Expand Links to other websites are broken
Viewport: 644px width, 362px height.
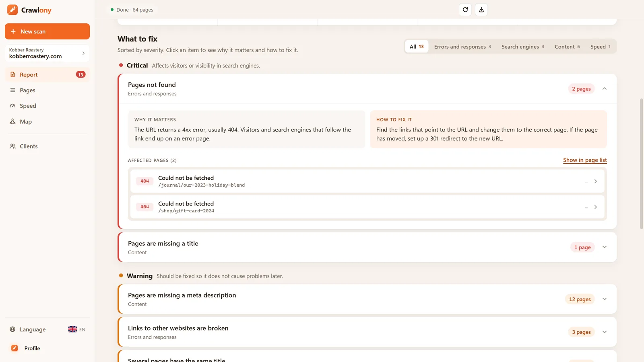pyautogui.click(x=605, y=332)
